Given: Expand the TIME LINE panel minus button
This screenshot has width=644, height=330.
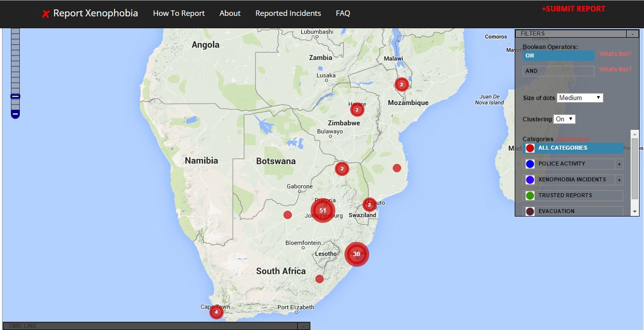Looking at the screenshot, I should click(304, 326).
